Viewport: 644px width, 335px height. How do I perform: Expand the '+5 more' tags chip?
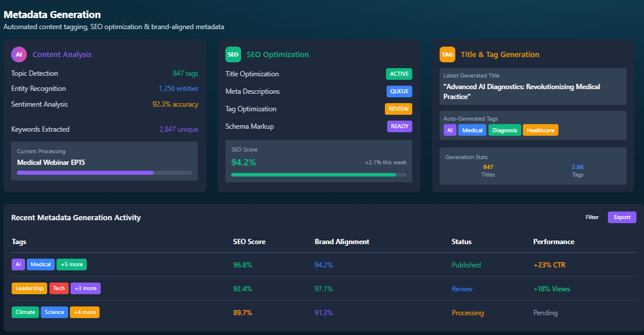[x=72, y=265]
